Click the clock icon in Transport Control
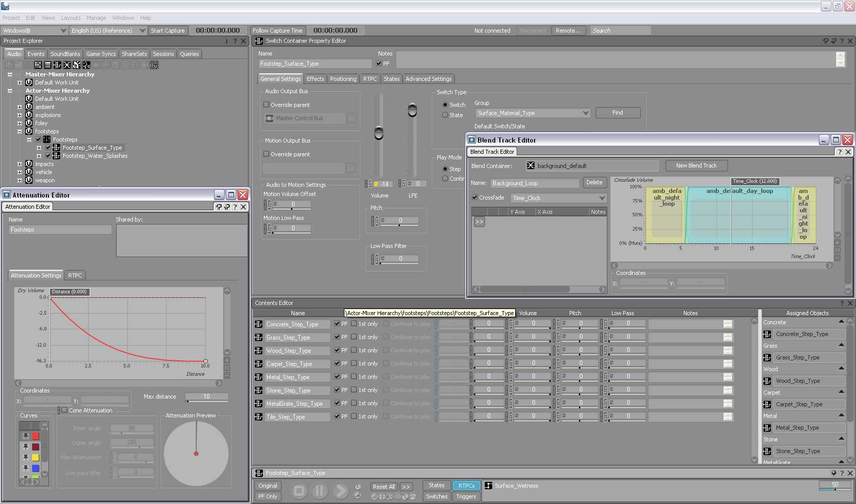Viewport: 856px width, 504px height. pos(358,487)
